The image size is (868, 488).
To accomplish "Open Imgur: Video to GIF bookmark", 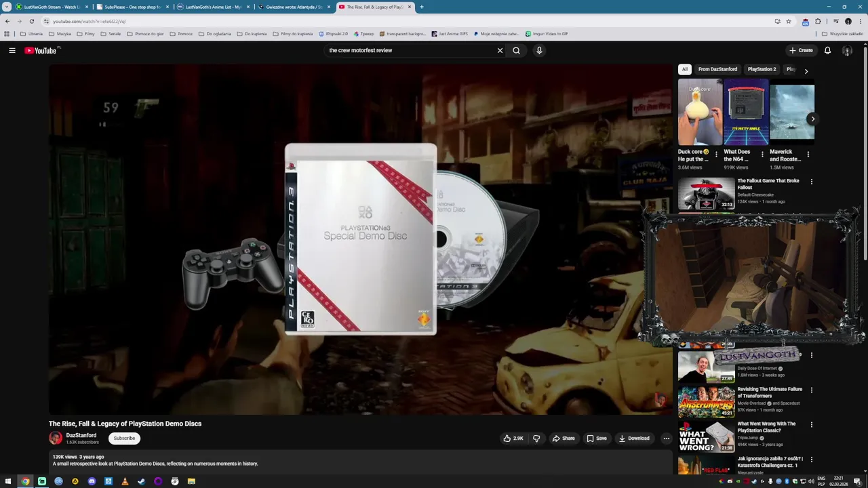I will [x=547, y=33].
